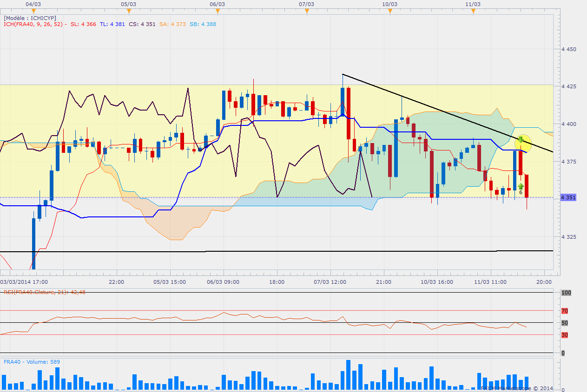The width and height of the screenshot is (587, 392).
Task: Click the current price tag 4 351 on the price axis
Action: pyautogui.click(x=568, y=197)
